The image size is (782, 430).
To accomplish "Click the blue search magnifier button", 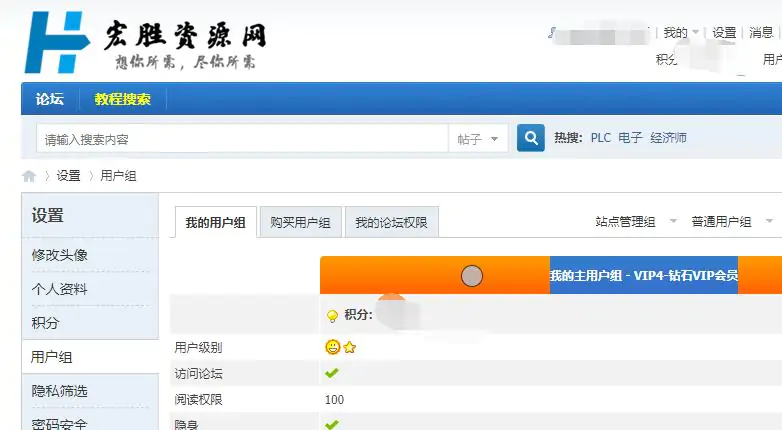I will click(x=531, y=138).
